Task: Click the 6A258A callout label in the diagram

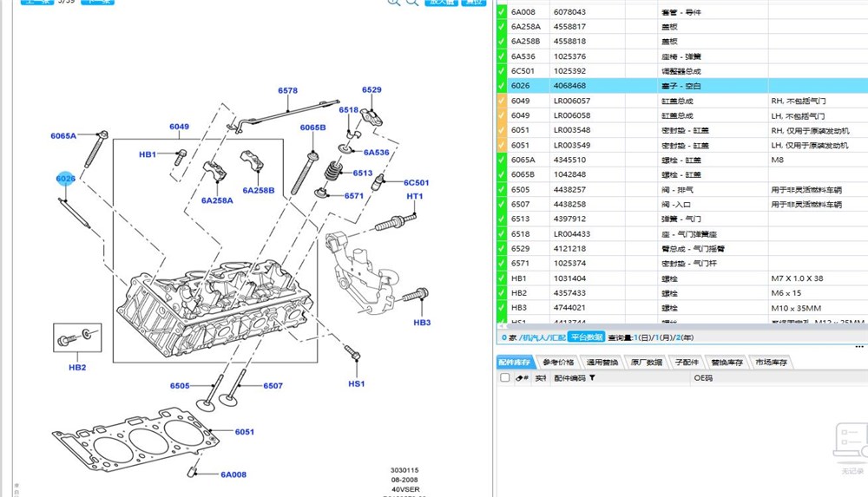Action: click(x=217, y=200)
